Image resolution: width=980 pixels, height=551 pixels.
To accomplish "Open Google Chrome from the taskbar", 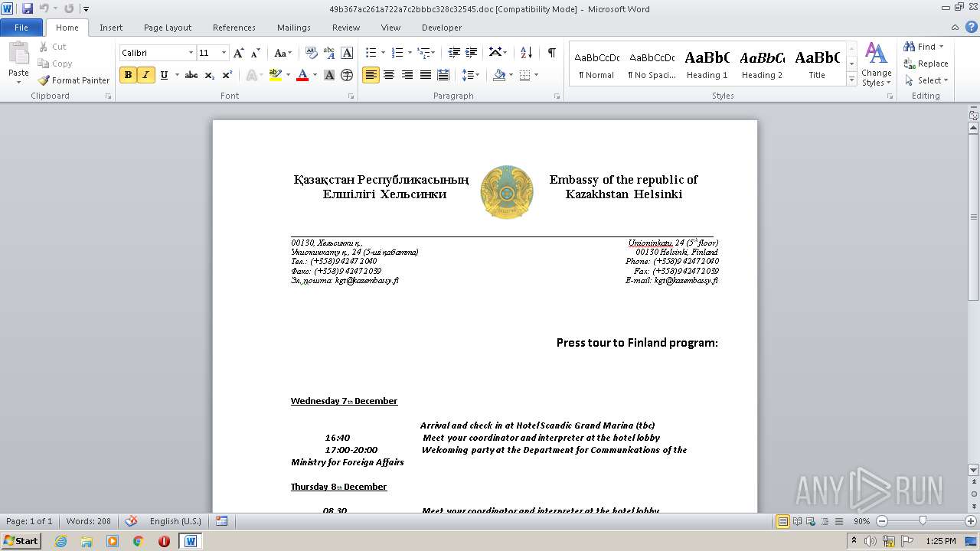I will (139, 541).
